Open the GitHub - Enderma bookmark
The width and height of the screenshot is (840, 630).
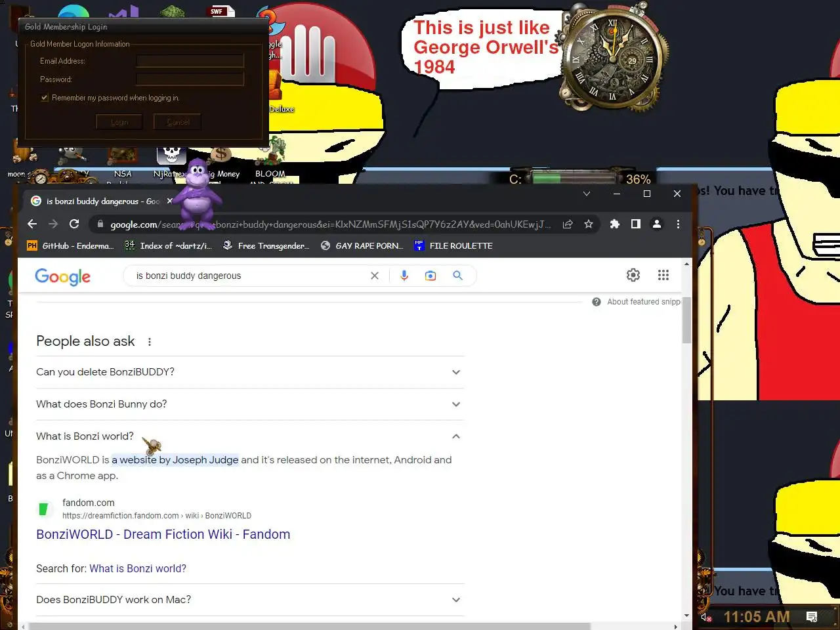(70, 245)
